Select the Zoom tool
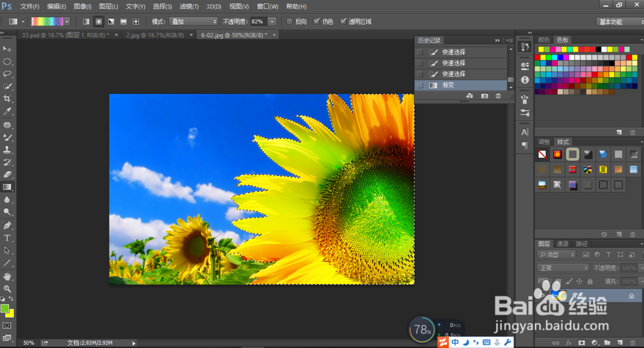The height and width of the screenshot is (348, 644). 7,288
